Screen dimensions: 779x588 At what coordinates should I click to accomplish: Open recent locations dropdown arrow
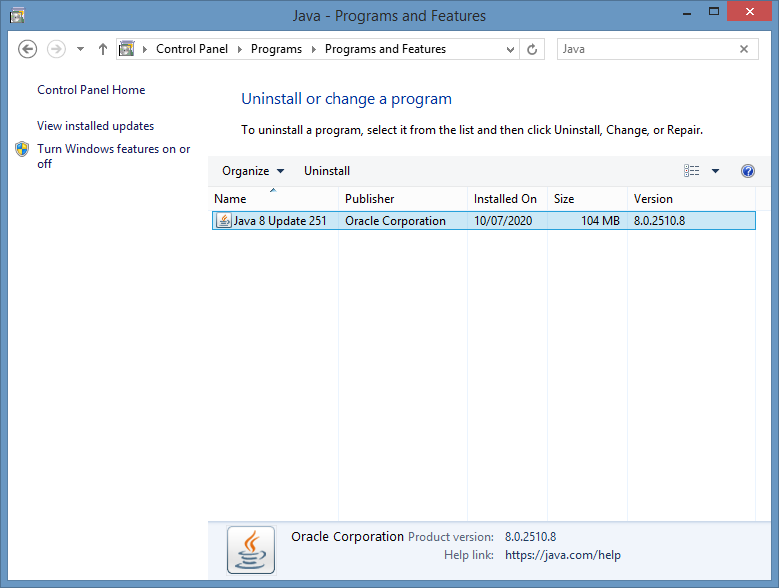(x=80, y=49)
